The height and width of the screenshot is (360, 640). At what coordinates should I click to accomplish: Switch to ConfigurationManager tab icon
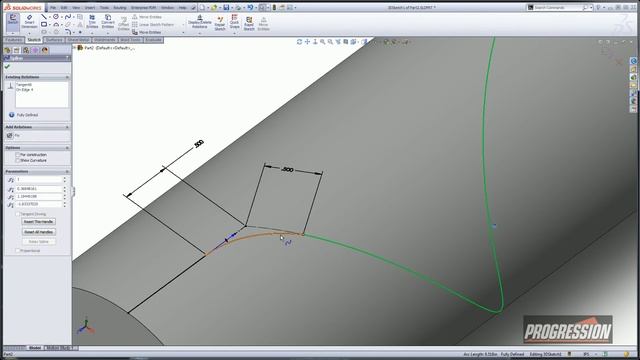[26, 50]
